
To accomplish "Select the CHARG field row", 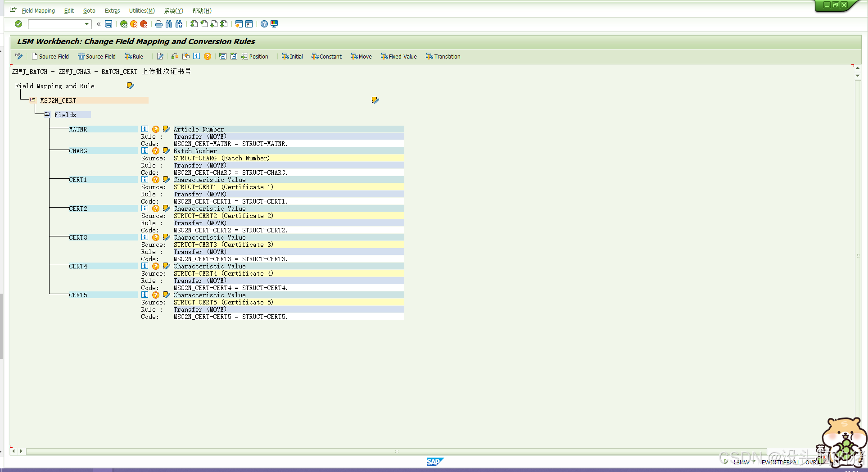I will pos(103,151).
